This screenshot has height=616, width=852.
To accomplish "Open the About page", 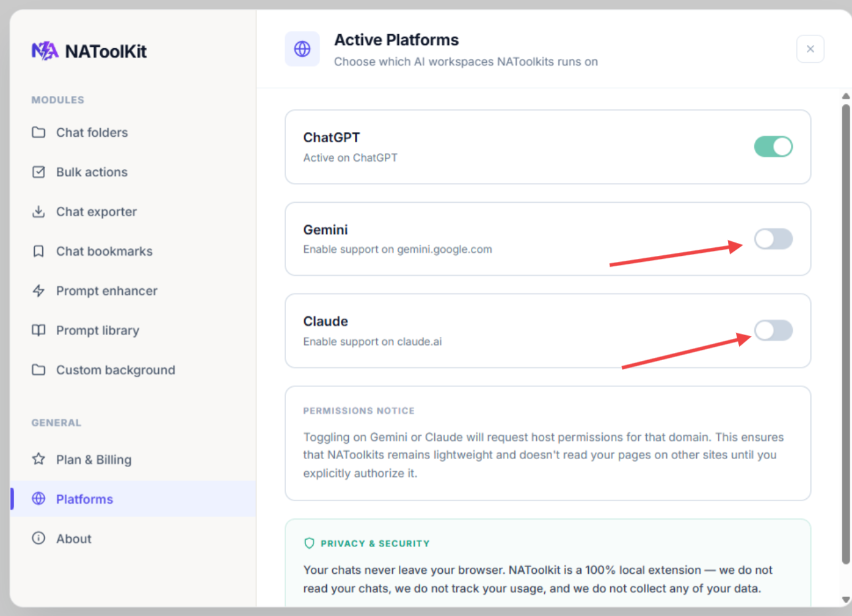I will click(133, 538).
